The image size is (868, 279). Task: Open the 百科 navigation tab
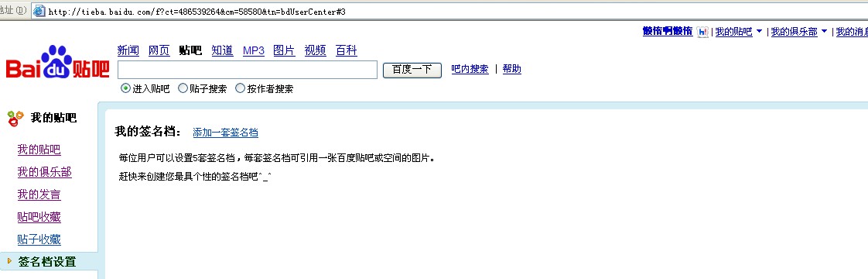tap(347, 50)
